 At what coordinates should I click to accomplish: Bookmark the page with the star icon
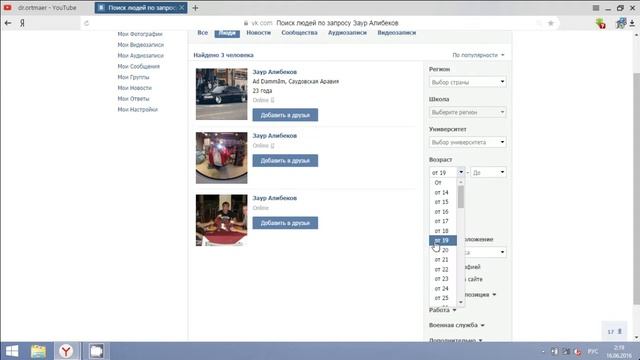point(551,23)
